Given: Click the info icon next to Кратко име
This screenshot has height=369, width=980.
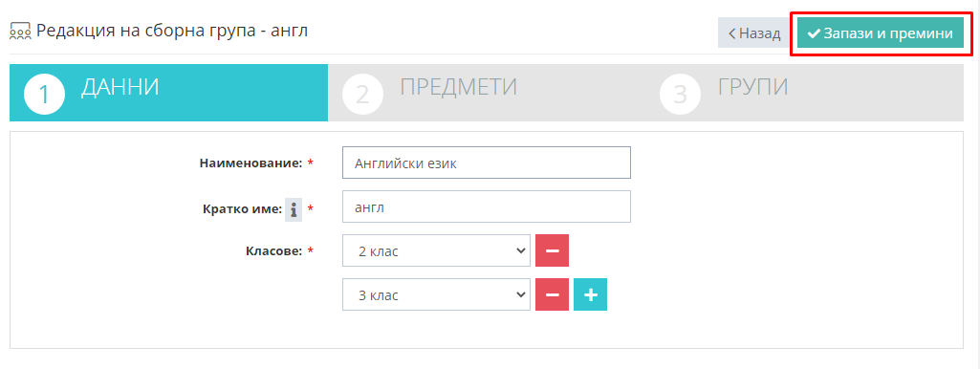Looking at the screenshot, I should 294,209.
